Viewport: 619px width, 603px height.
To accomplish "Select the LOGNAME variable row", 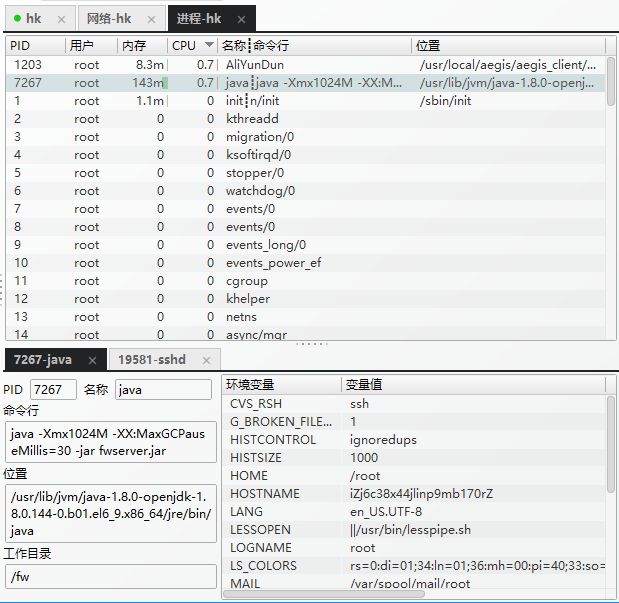I will (415, 548).
